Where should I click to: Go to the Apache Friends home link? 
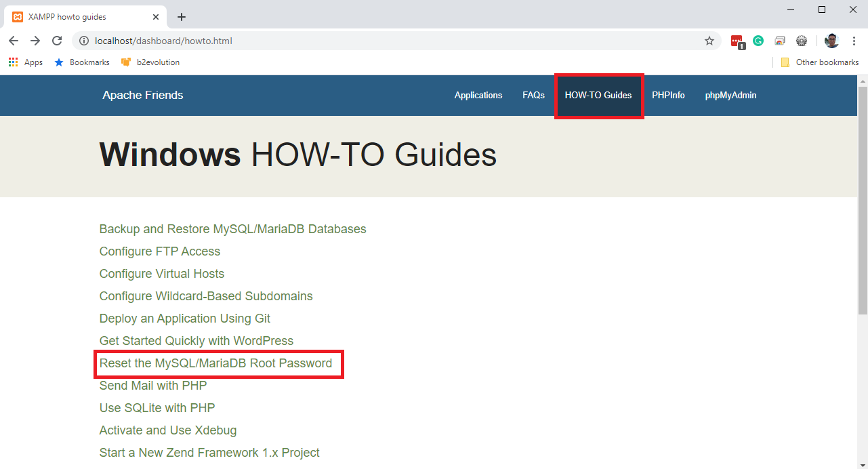coord(143,95)
